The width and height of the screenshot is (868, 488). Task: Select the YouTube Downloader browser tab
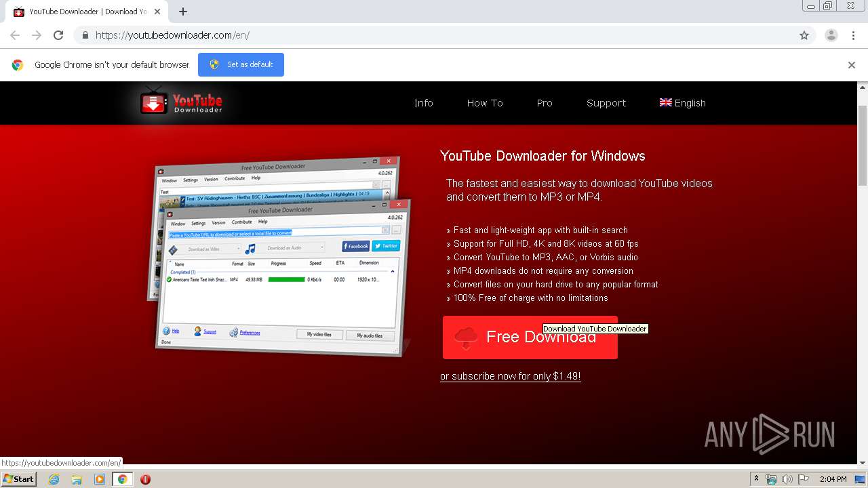coord(88,12)
